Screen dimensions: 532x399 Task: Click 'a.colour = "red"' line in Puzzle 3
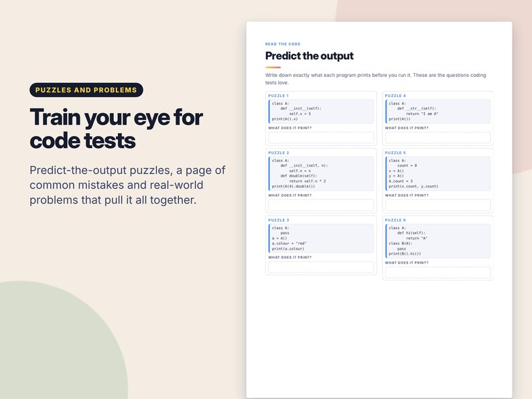tap(289, 244)
